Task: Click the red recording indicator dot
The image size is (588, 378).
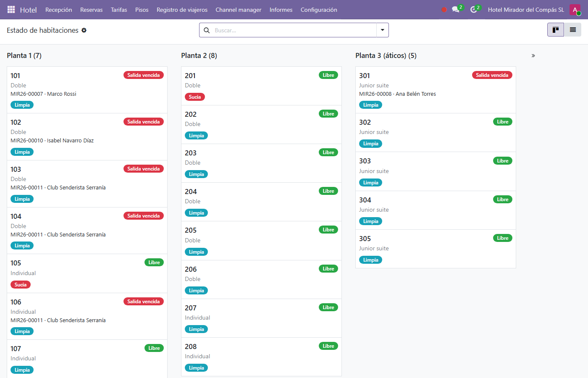Action: [x=444, y=10]
